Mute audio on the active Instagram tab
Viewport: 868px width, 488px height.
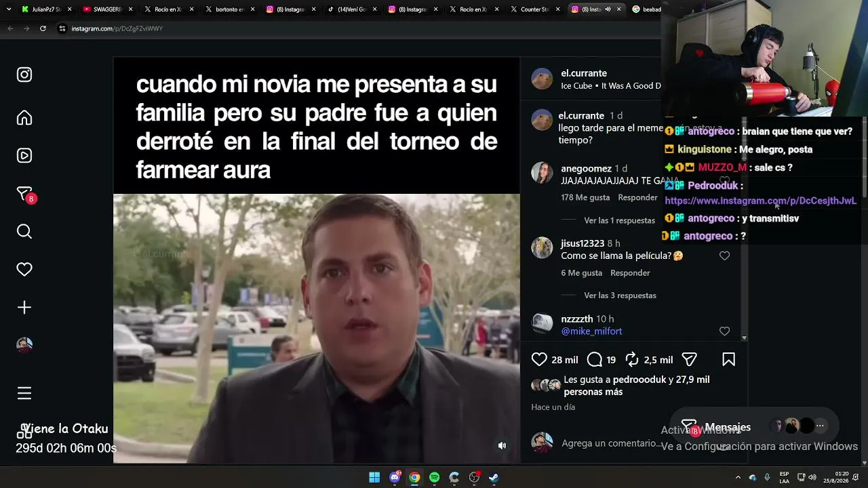[x=608, y=9]
